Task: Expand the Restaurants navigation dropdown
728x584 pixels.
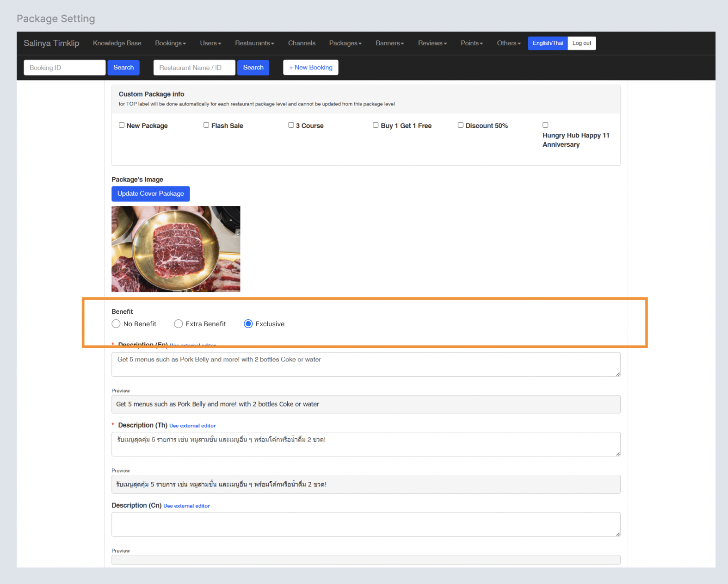Action: click(x=254, y=43)
